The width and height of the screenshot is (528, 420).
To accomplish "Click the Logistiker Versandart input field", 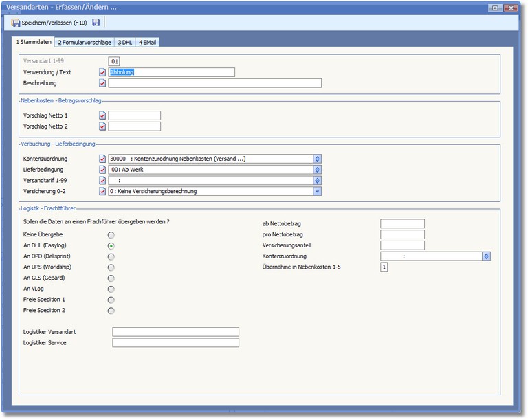I will 175,332.
